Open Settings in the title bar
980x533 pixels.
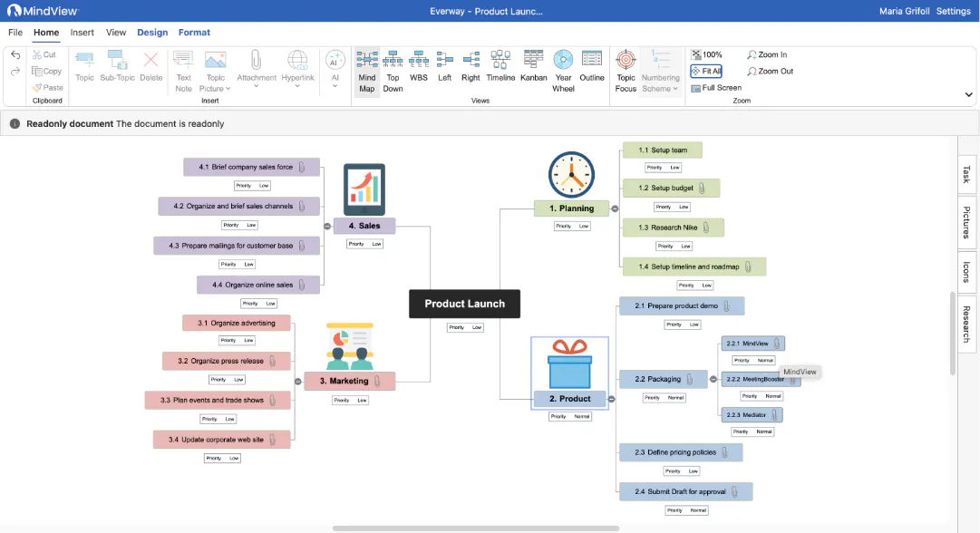click(x=953, y=11)
